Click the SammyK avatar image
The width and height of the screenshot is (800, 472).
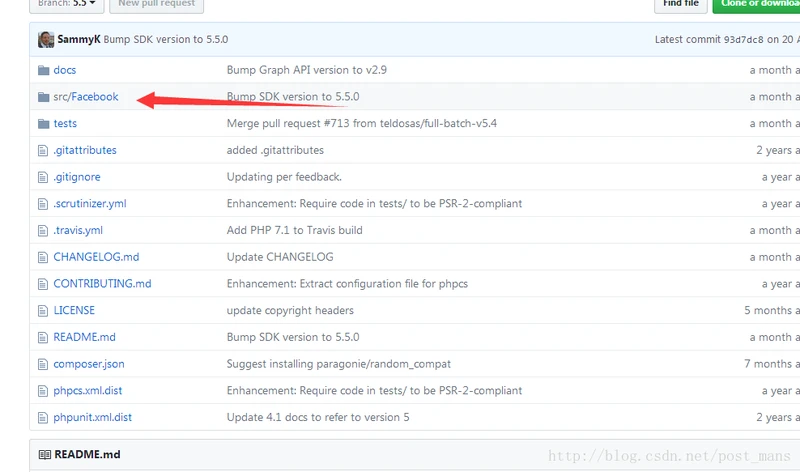[46, 39]
